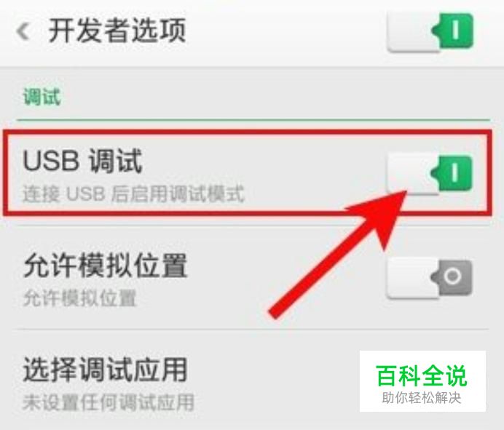Click the 未设置任何调试应用 subtitle

pyautogui.click(x=109, y=402)
